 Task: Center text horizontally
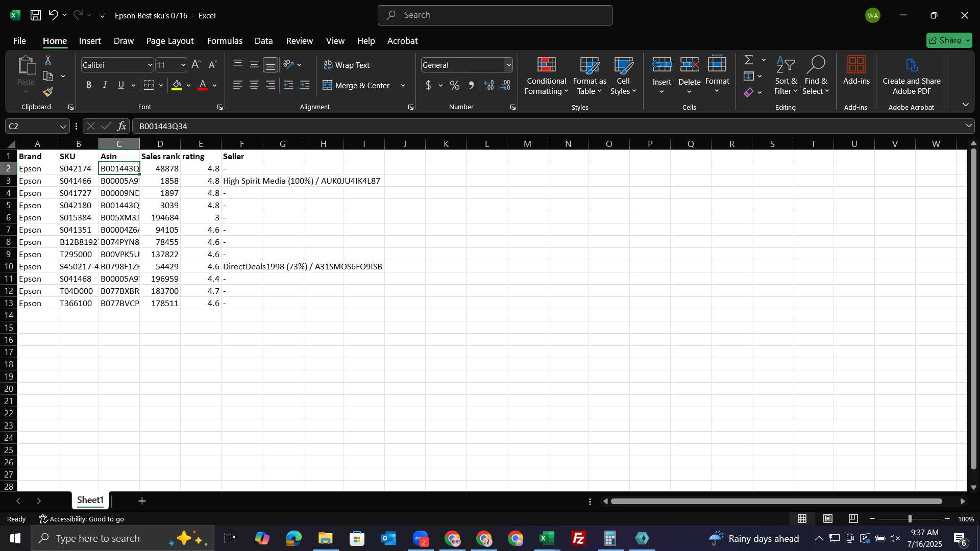click(x=254, y=85)
